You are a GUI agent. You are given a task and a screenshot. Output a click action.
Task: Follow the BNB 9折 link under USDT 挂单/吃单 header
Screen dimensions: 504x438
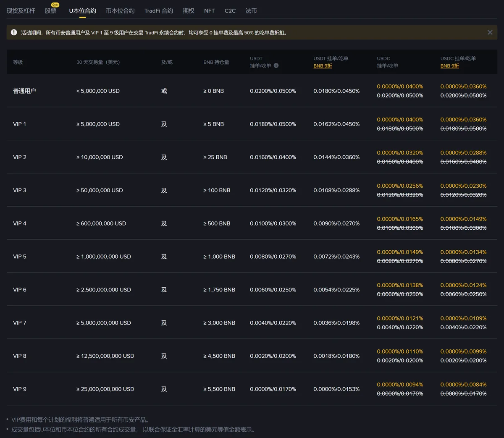[323, 66]
